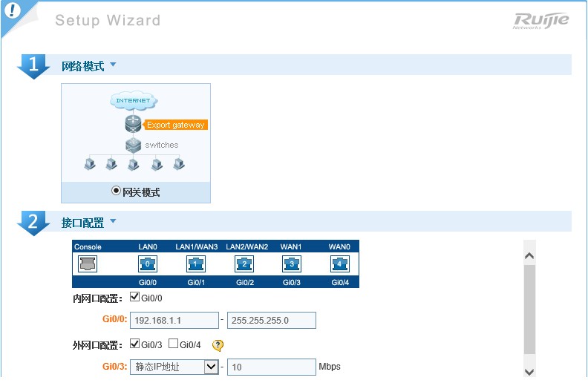Click the Export gateway orange label
Screen dimensions: 588x386
point(175,125)
